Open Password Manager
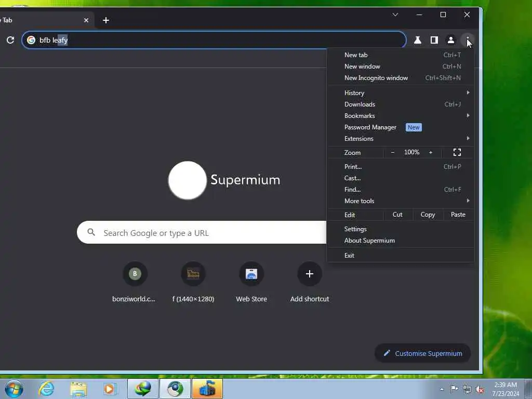Viewport: 532px width, 399px height. (x=401, y=127)
